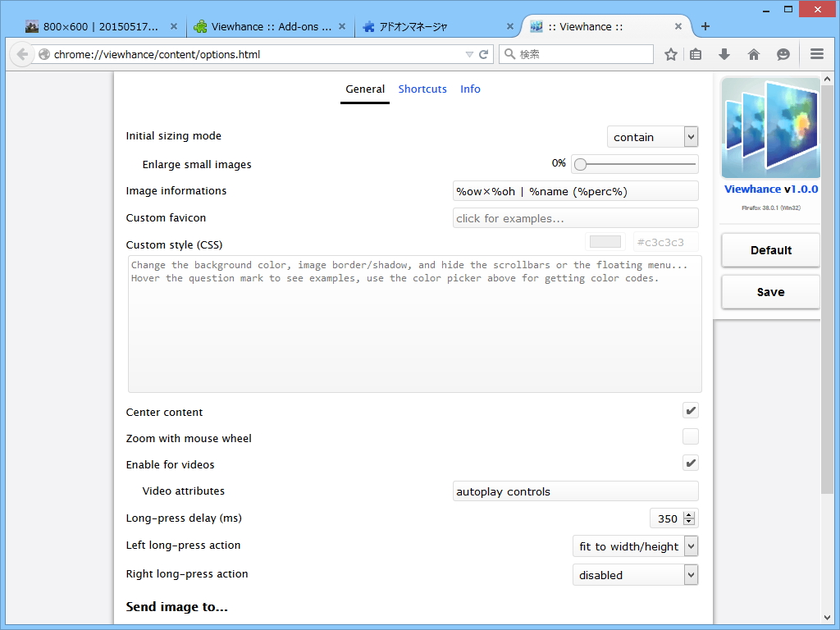Click the Viewhance logo image in sidebar
Image resolution: width=840 pixels, height=630 pixels.
(769, 127)
